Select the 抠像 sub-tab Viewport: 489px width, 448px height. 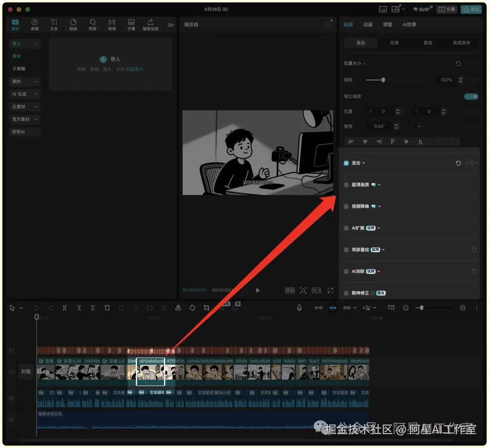pyautogui.click(x=394, y=43)
